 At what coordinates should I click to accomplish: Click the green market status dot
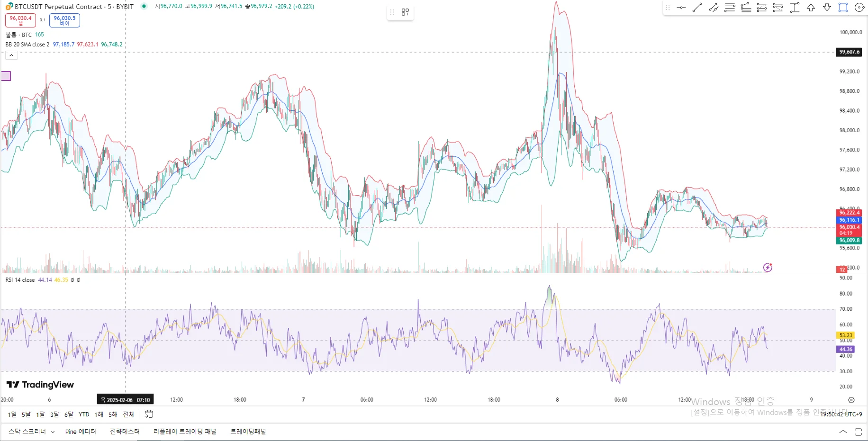pyautogui.click(x=144, y=6)
